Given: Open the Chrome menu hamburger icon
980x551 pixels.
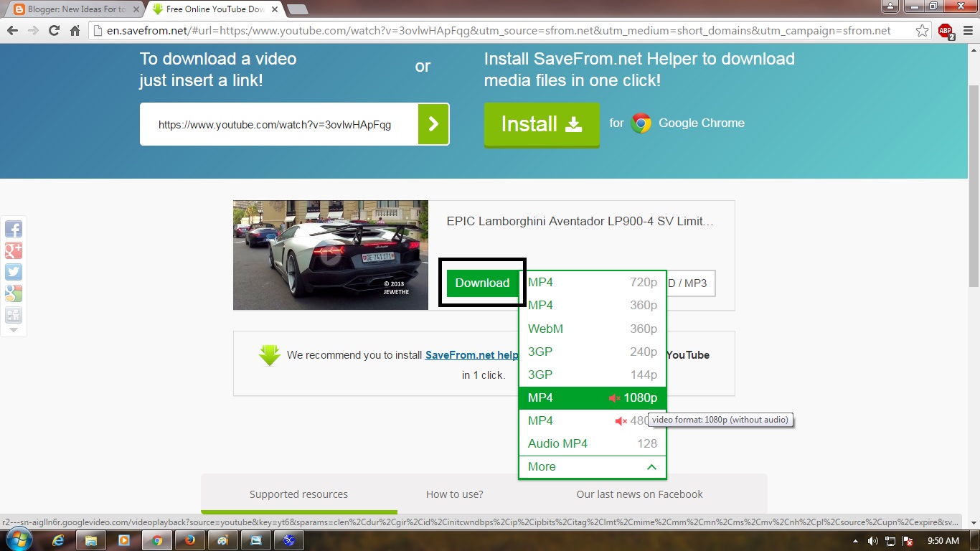Looking at the screenshot, I should 966,31.
